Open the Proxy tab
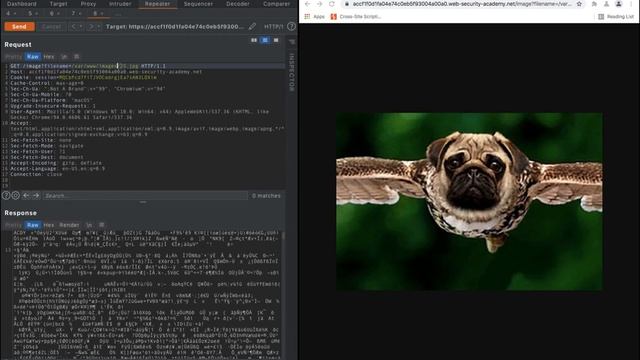Image resolution: width=640 pixels, height=360 pixels. (88, 4)
